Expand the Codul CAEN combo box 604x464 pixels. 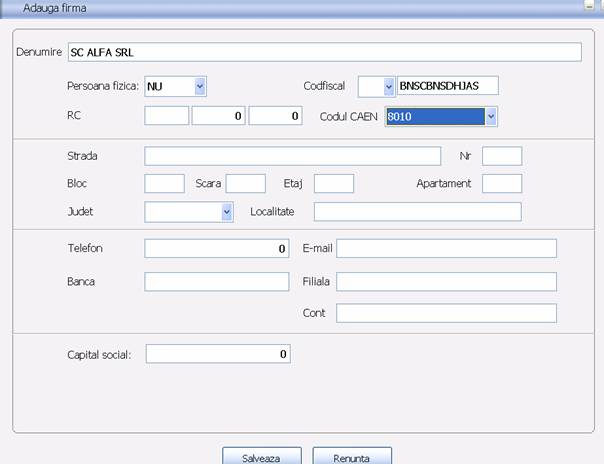(490, 117)
